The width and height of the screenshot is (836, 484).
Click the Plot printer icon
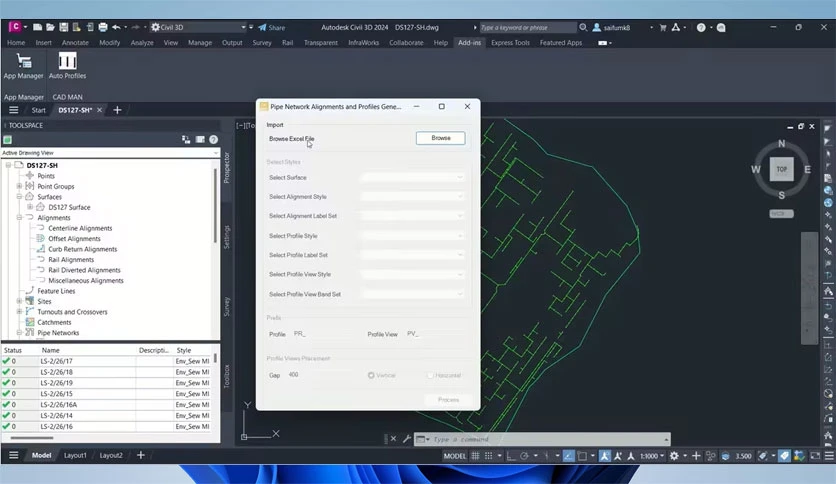click(x=103, y=27)
